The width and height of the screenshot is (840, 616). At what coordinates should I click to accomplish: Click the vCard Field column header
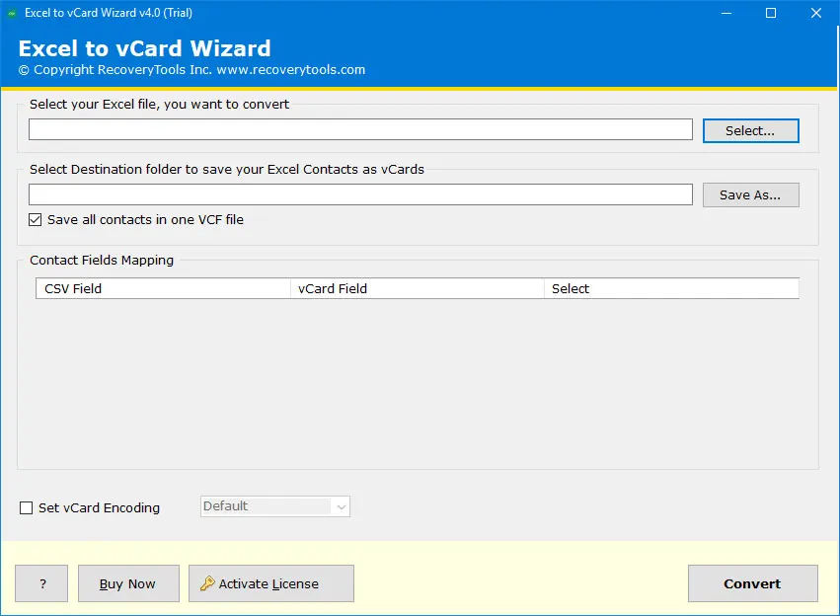417,288
